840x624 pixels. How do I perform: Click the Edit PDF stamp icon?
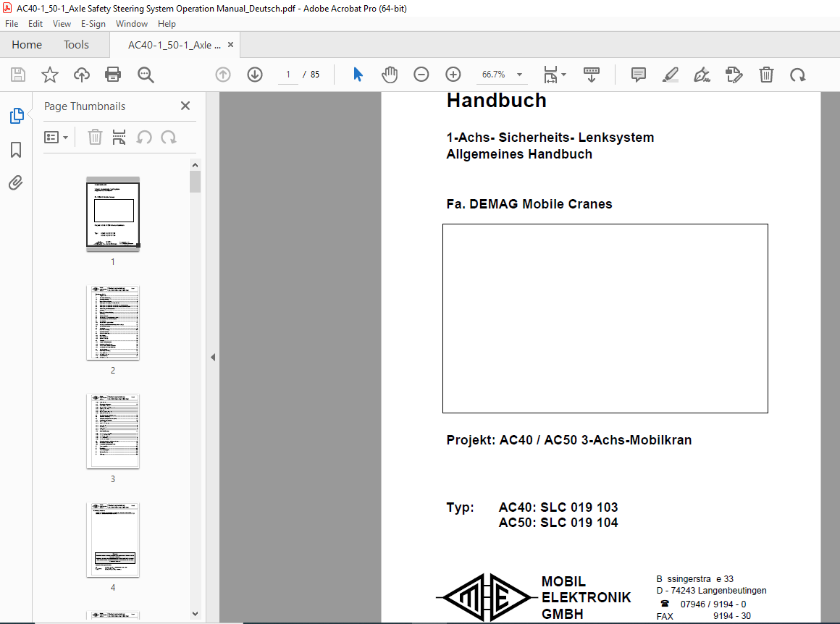734,75
